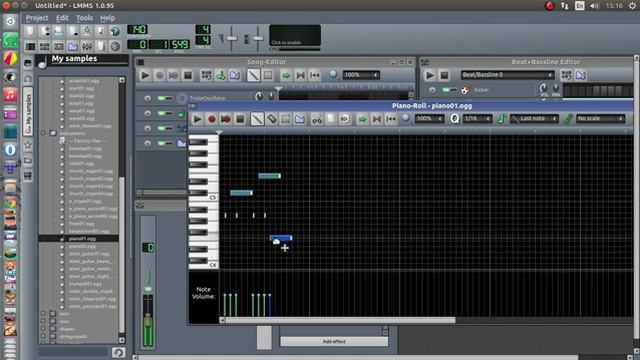Open note length Last note dropdown

click(535, 119)
